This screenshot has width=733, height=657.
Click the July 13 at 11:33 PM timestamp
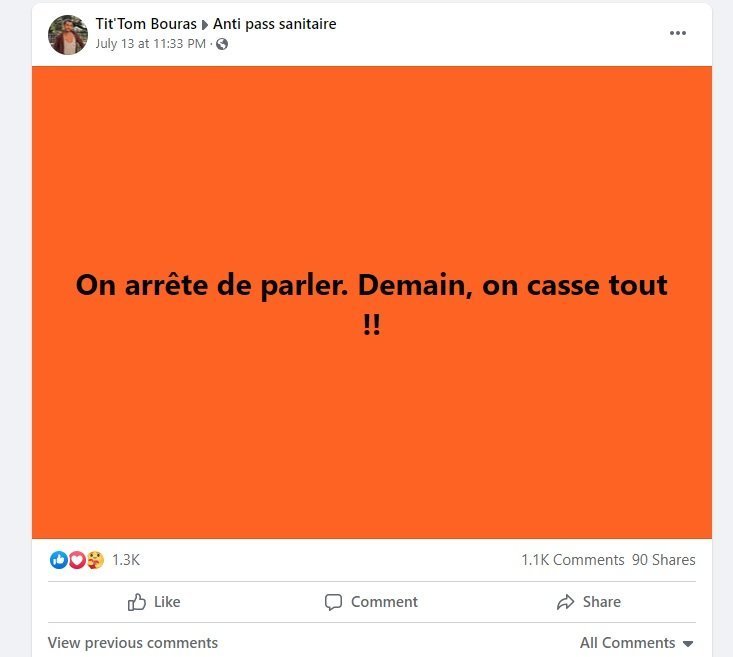point(151,43)
